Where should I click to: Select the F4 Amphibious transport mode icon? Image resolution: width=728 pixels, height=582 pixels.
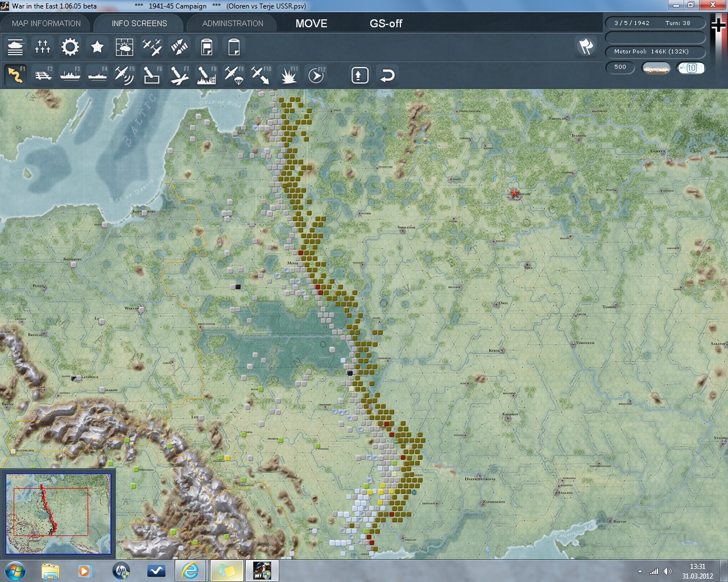[x=97, y=75]
